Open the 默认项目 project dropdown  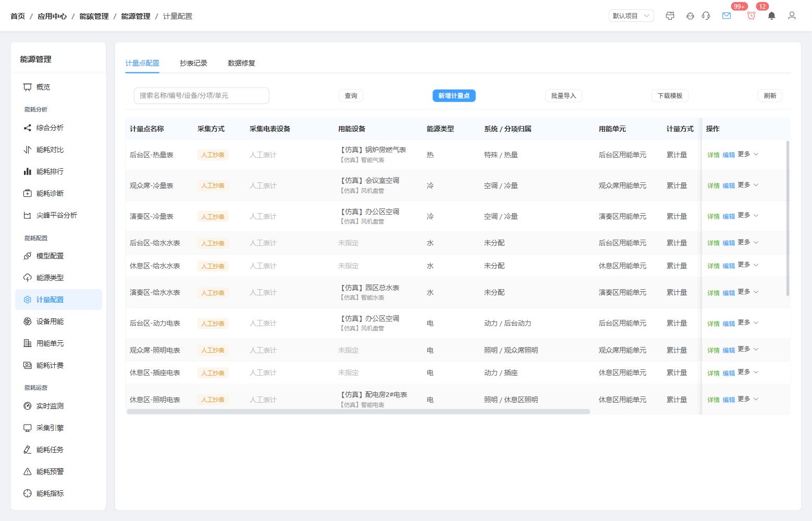point(631,16)
